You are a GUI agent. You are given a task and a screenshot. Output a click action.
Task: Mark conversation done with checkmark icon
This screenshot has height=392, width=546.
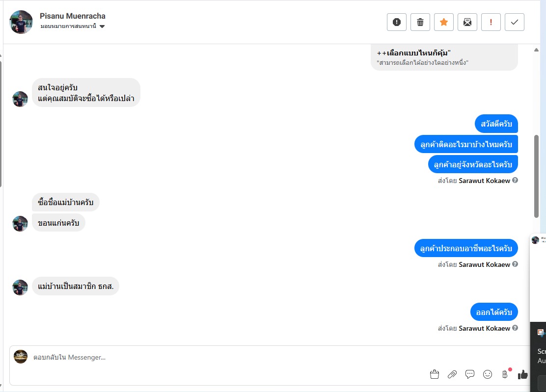pyautogui.click(x=515, y=22)
